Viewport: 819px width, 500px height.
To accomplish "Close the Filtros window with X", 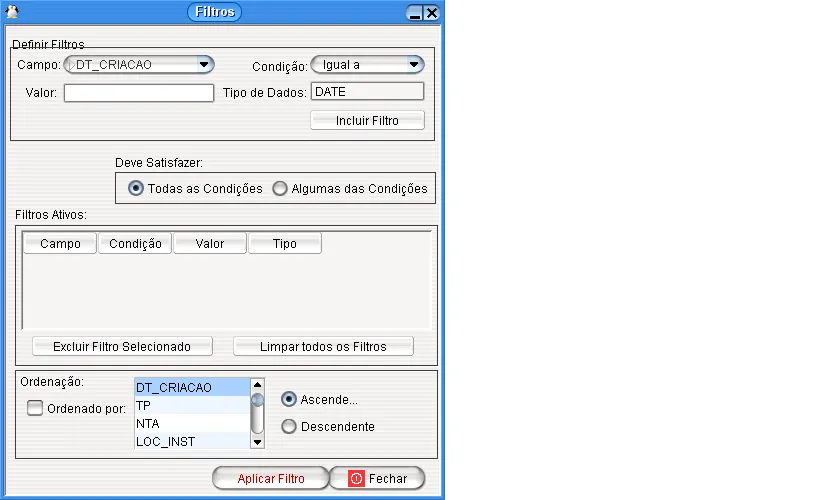I will [432, 13].
